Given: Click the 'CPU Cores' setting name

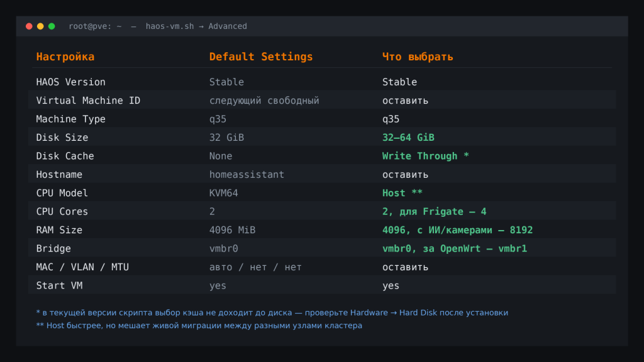Looking at the screenshot, I should pyautogui.click(x=62, y=211).
